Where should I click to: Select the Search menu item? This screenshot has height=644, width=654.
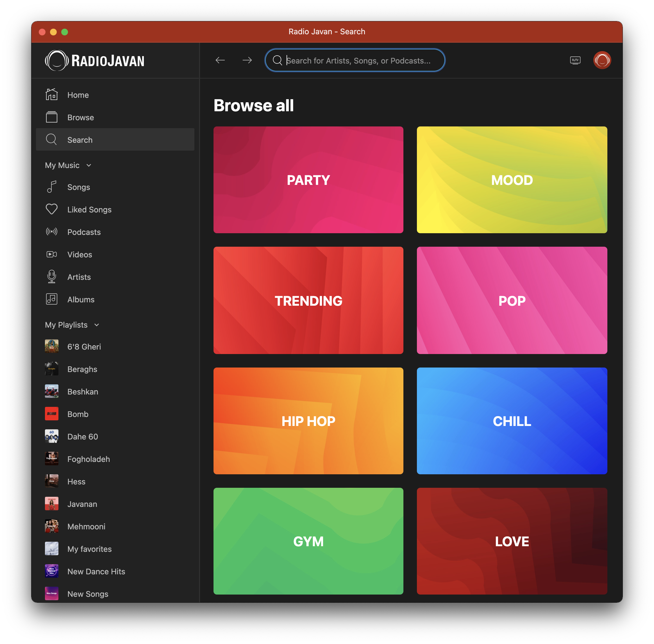115,139
